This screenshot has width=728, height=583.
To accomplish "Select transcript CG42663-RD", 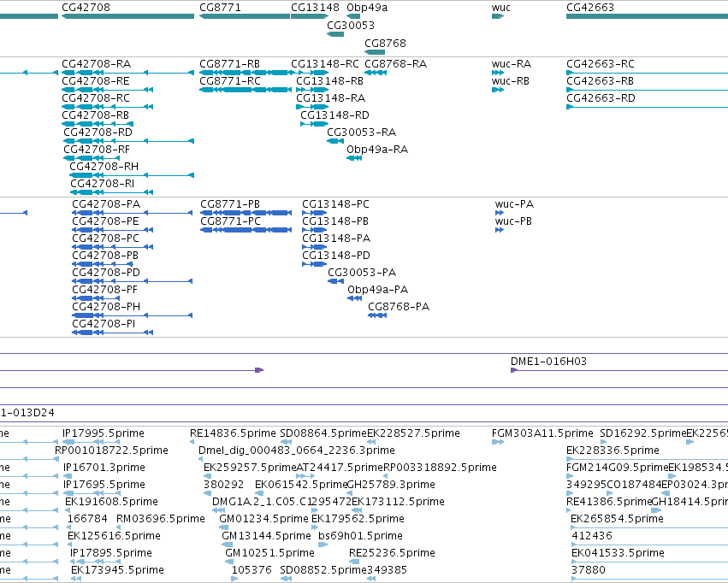I will (601, 98).
